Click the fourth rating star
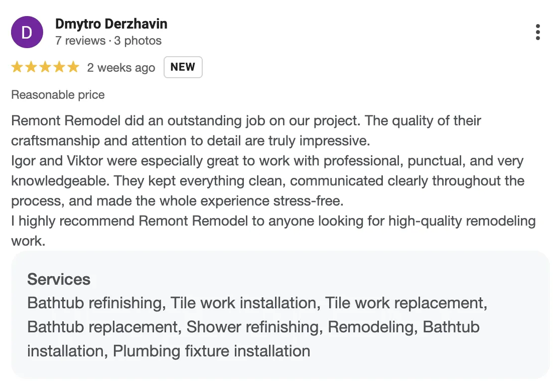The height and width of the screenshot is (392, 553). pyautogui.click(x=59, y=67)
